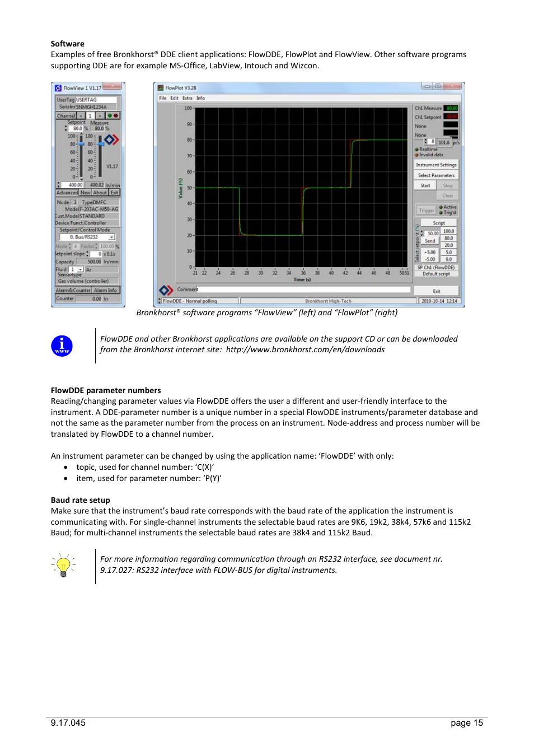Select the 100.0 preset setpoint button

pyautogui.click(x=449, y=231)
